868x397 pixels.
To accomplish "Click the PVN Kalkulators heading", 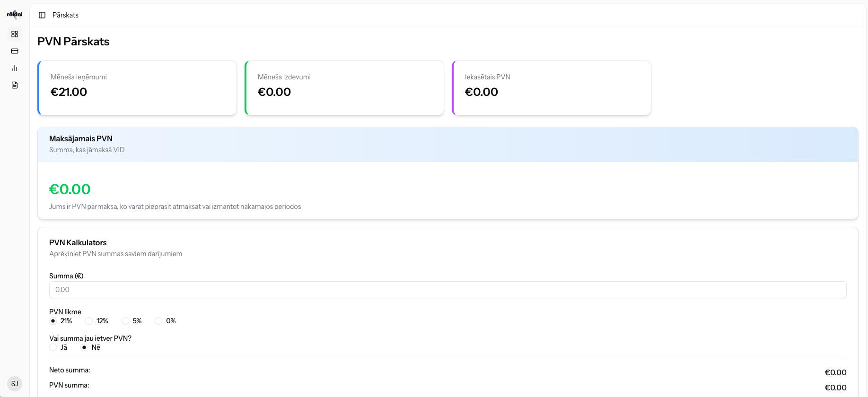I will tap(78, 242).
